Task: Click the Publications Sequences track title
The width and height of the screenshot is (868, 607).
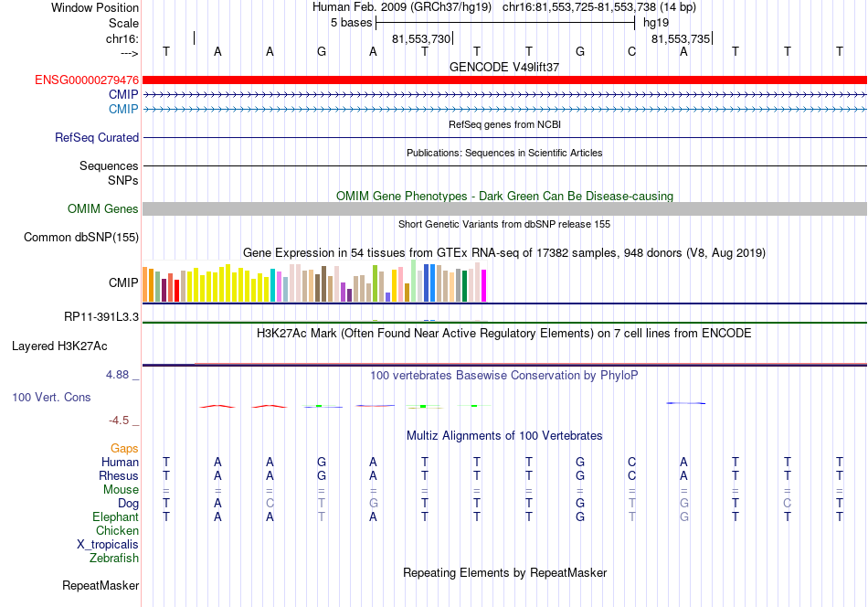Action: click(504, 153)
